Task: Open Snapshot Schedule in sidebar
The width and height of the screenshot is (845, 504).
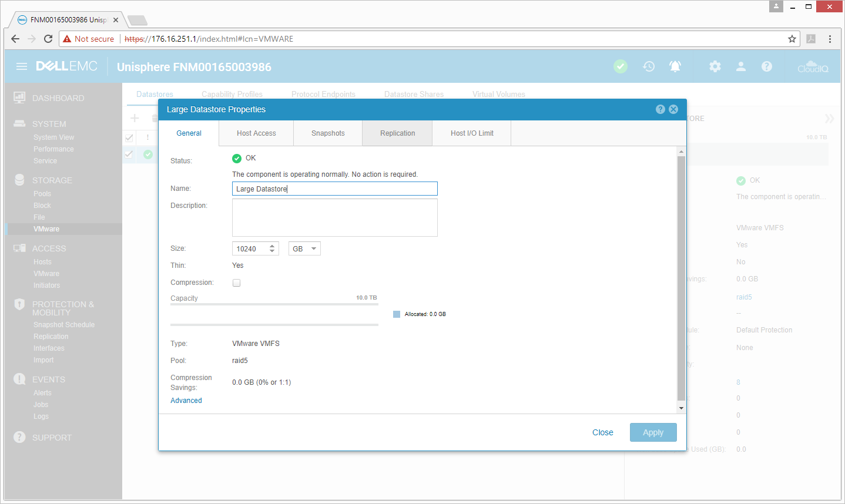Action: pos(64,325)
